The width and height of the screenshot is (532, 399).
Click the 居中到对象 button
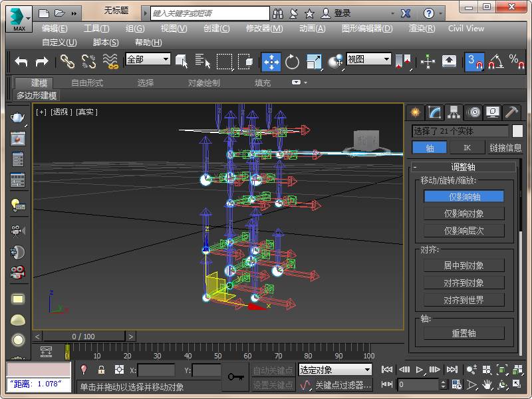(464, 265)
